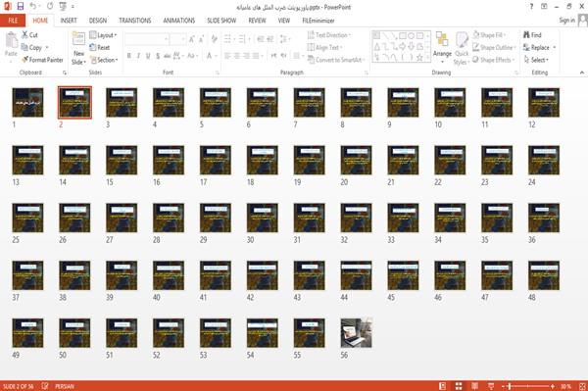Viewport: 588px width, 391px height.
Task: Click the Find binoculars icon
Action: [526, 35]
